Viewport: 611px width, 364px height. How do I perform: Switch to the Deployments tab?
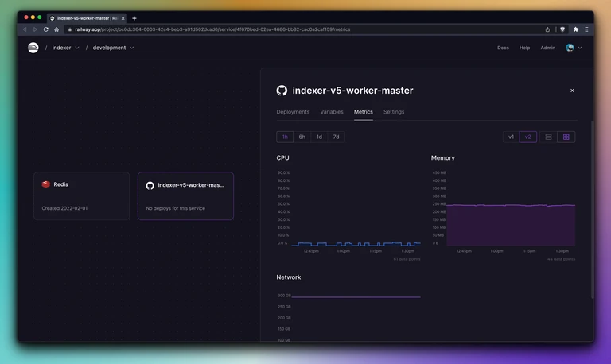(x=293, y=112)
